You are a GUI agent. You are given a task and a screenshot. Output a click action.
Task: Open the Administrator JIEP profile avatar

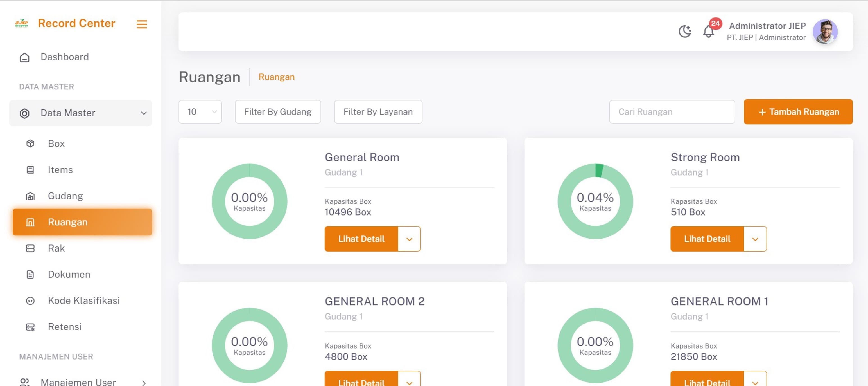(825, 31)
